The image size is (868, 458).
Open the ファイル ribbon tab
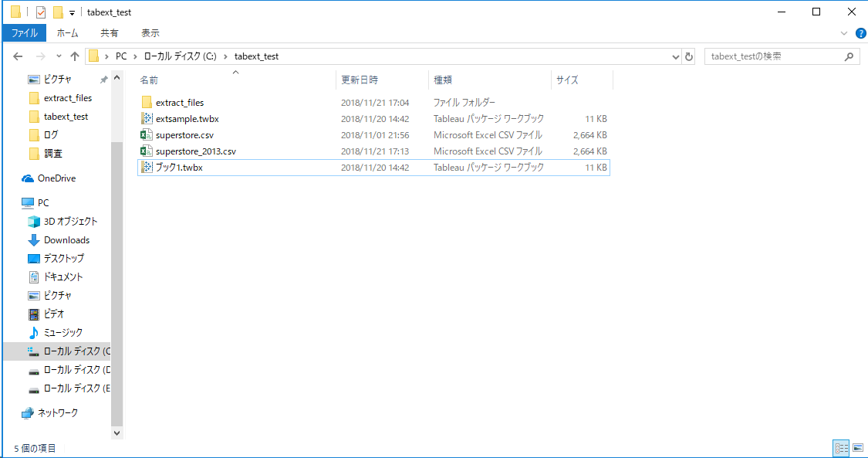coord(25,33)
